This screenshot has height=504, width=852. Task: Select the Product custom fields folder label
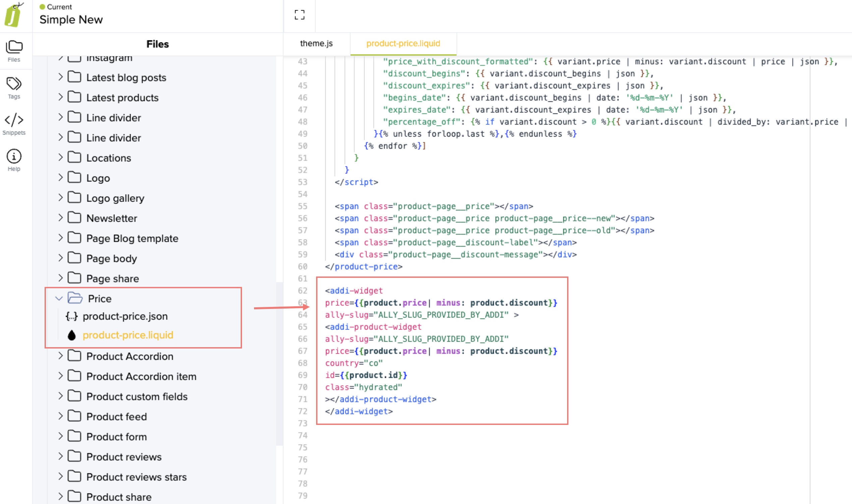coord(137,396)
